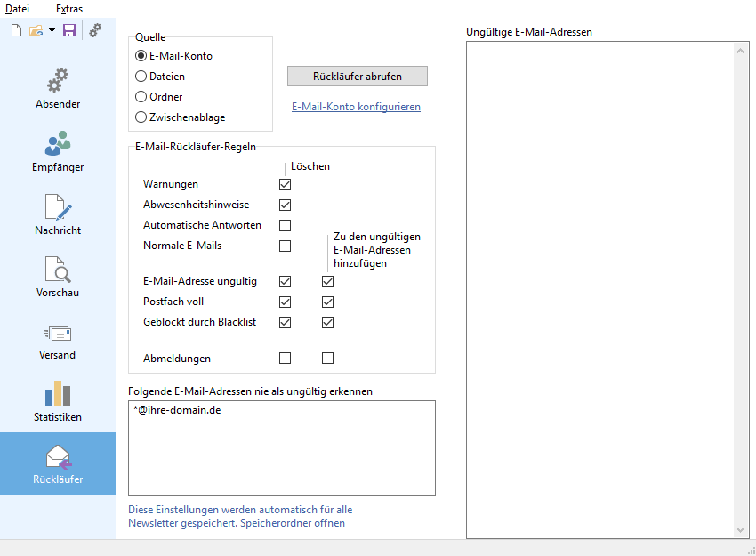Open the Datei menu
The width and height of the screenshot is (756, 556).
[17, 9]
